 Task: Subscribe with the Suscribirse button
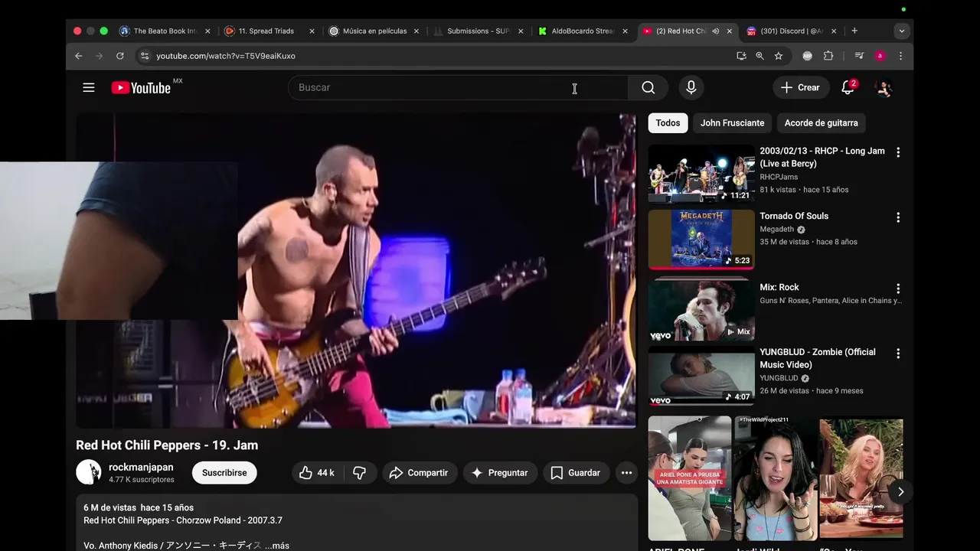[x=224, y=473]
